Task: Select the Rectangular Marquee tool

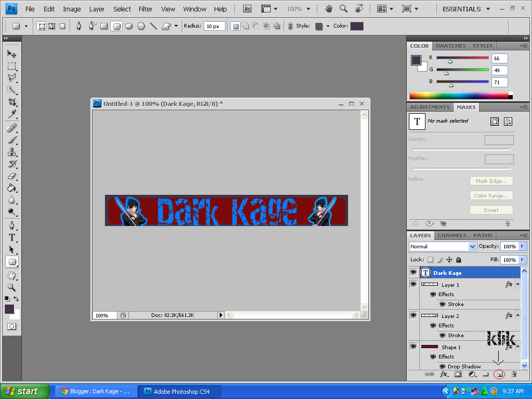Action: click(12, 66)
